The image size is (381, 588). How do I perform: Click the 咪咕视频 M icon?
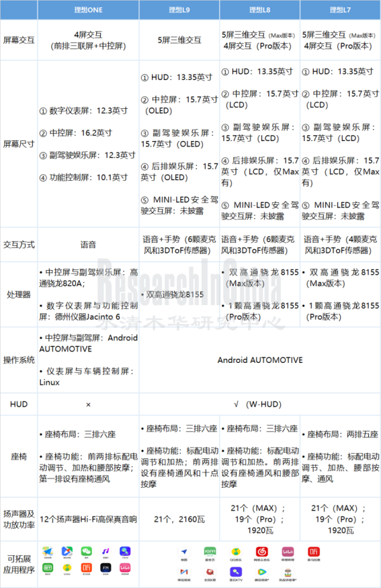click(x=184, y=572)
